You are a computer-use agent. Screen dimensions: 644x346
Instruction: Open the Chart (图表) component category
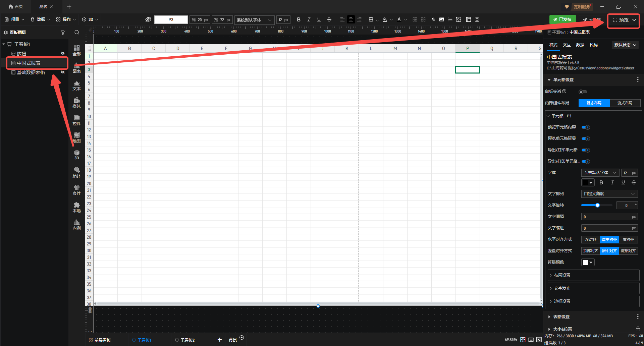click(76, 68)
